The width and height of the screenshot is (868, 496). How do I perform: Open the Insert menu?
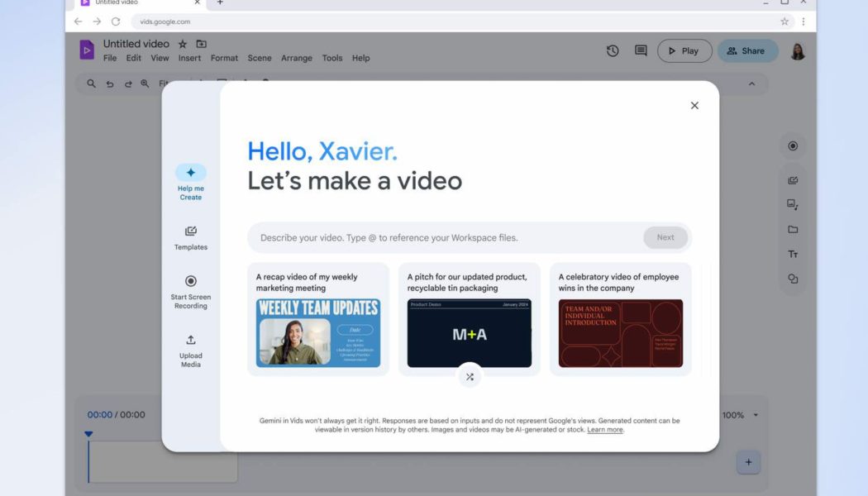[x=189, y=58]
